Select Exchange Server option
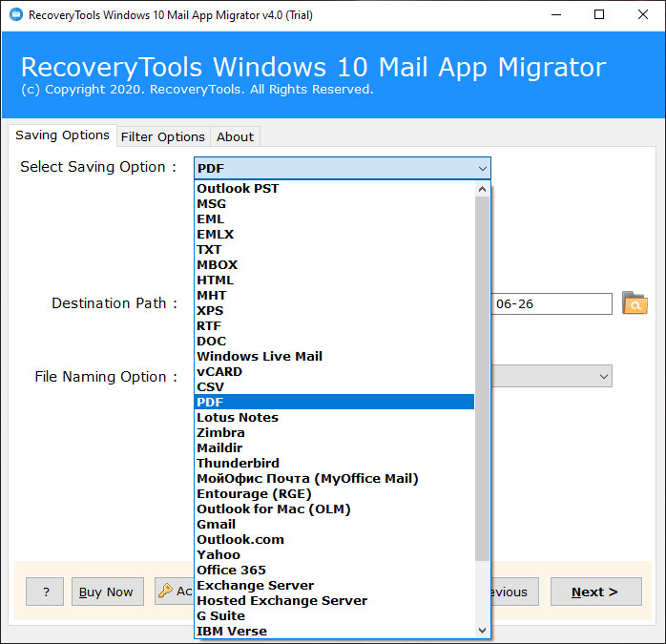The width and height of the screenshot is (666, 644). pos(334,586)
